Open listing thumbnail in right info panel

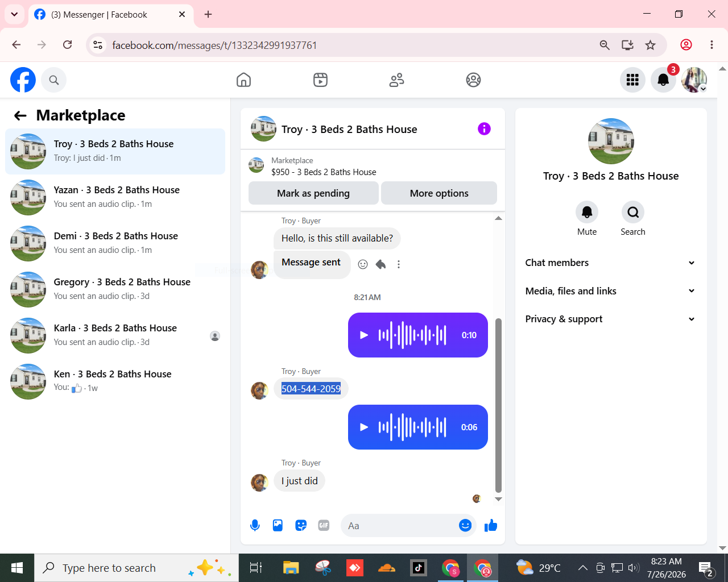coord(611,142)
